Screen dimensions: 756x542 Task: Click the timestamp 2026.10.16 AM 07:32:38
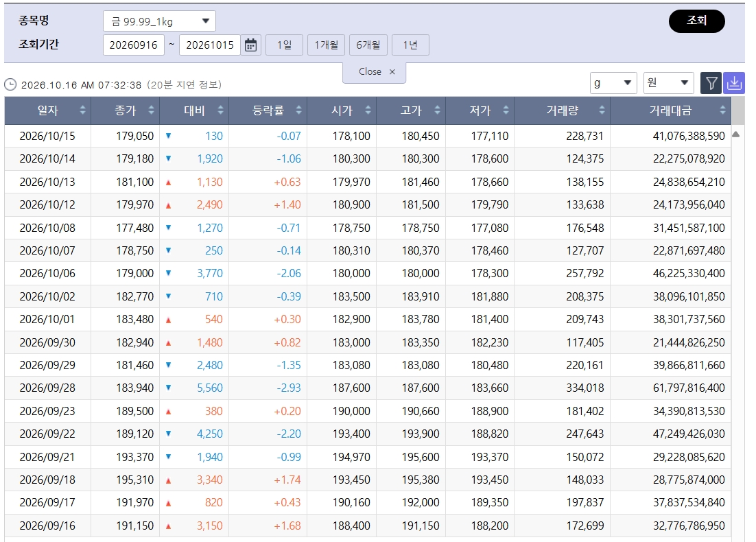point(82,85)
